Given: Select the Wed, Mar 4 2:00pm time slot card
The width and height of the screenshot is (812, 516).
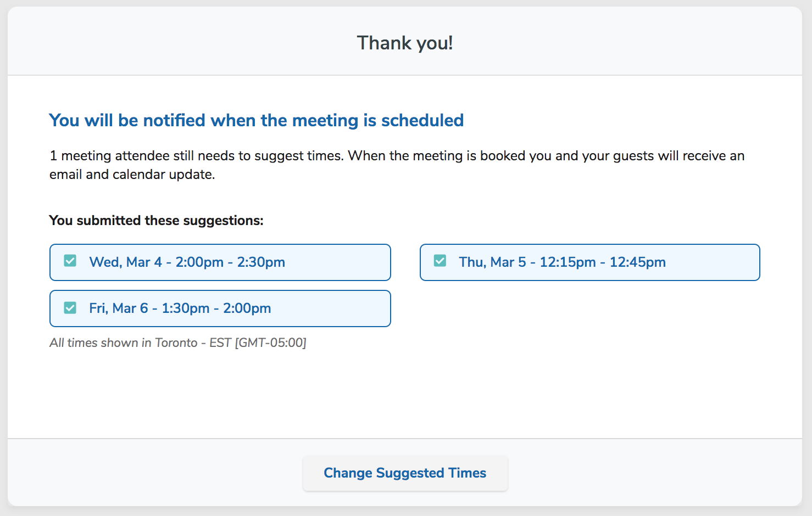Looking at the screenshot, I should click(x=220, y=262).
